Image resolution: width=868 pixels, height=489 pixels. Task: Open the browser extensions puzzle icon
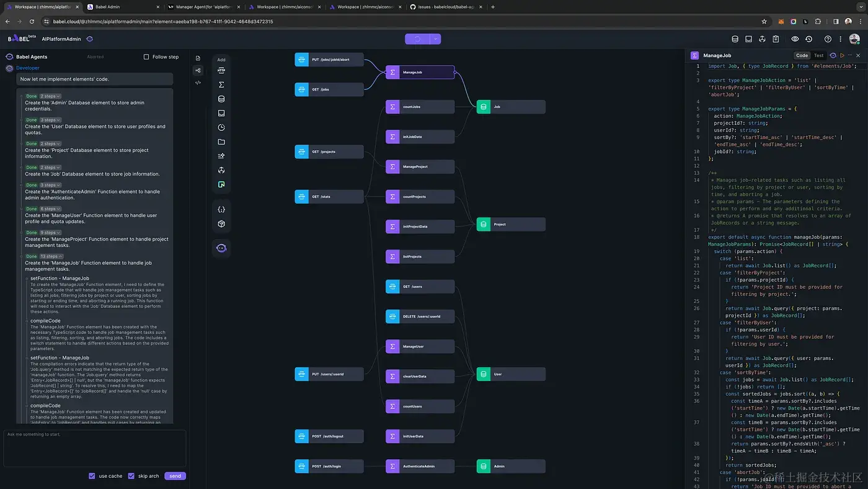[x=818, y=21]
